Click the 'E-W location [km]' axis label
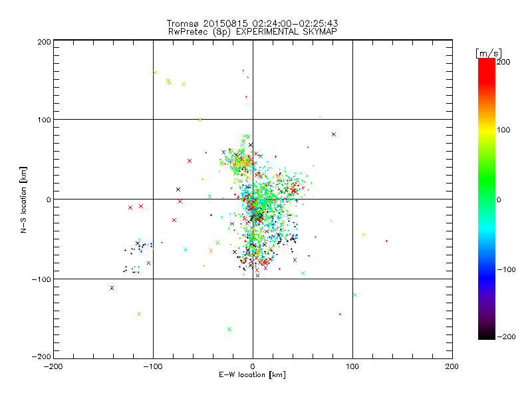Viewport: 532px width, 399px height. click(x=252, y=375)
